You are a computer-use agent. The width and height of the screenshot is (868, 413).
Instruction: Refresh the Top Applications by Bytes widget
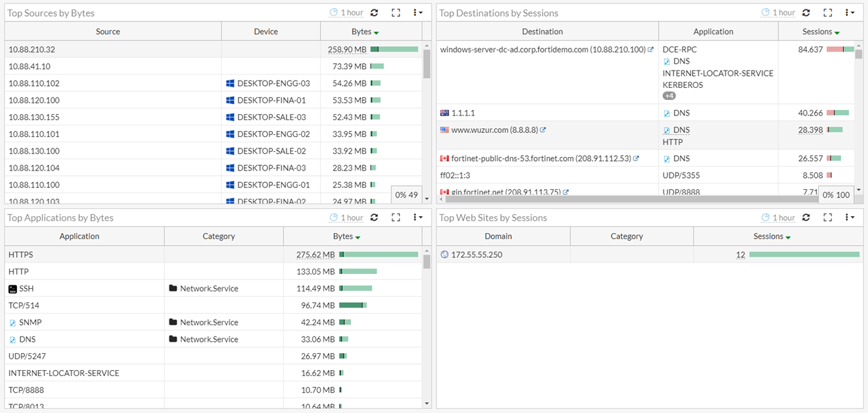tap(374, 218)
